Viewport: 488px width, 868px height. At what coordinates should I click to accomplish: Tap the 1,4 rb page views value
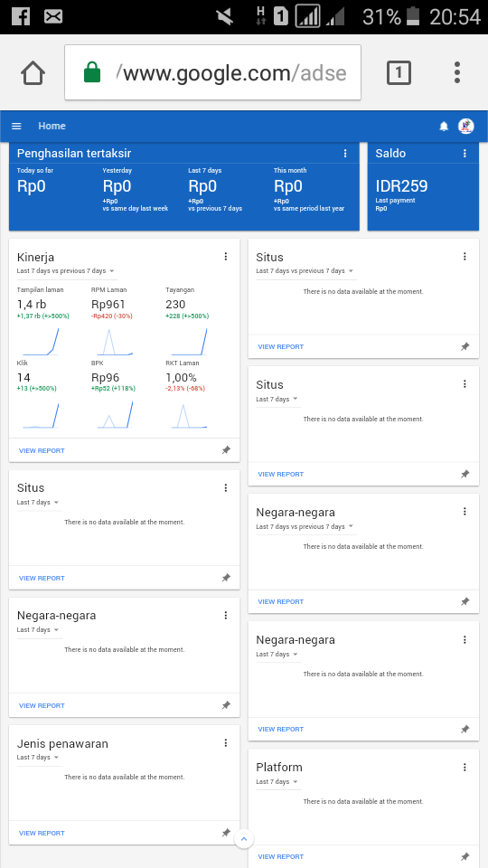click(32, 305)
